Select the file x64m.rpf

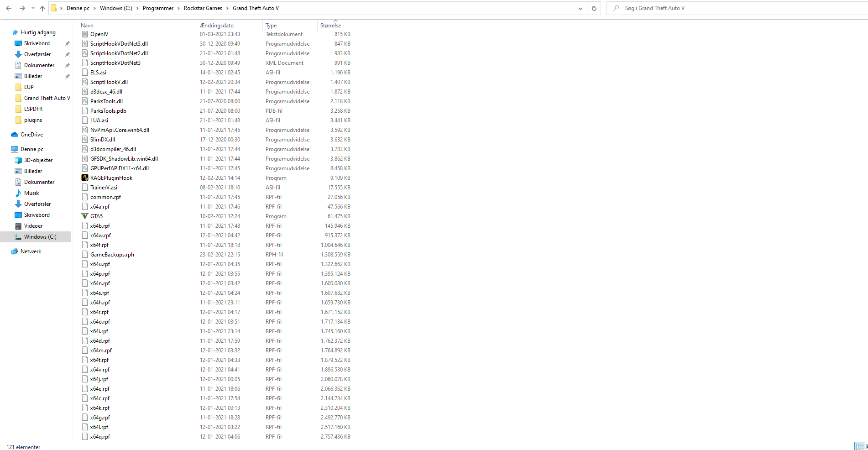(x=101, y=351)
